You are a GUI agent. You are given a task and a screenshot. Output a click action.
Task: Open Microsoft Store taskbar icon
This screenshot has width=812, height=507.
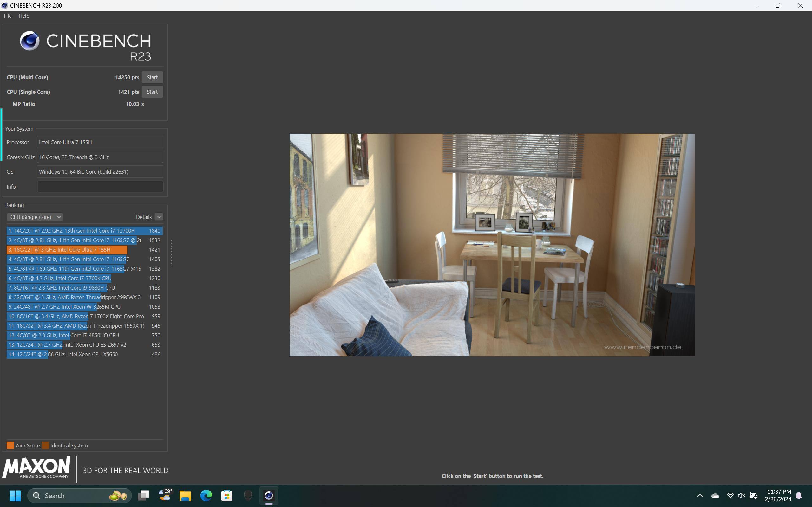227,495
